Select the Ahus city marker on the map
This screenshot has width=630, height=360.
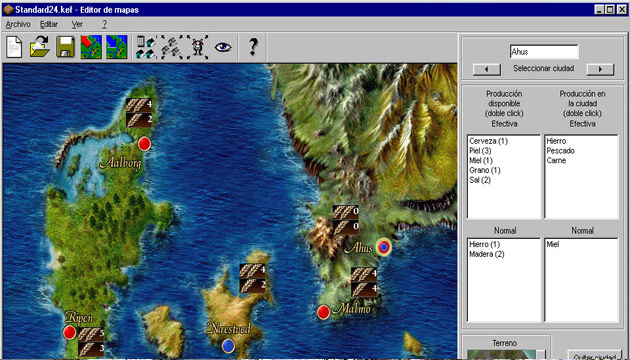384,247
